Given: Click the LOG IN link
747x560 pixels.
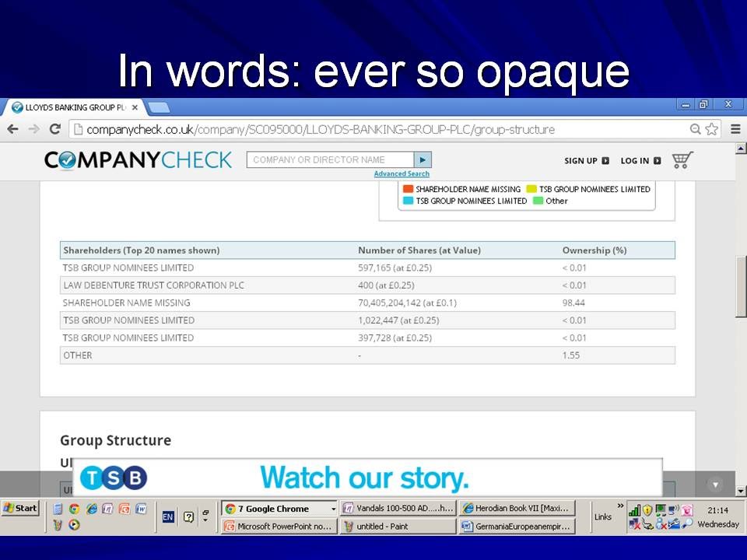Looking at the screenshot, I should point(640,161).
